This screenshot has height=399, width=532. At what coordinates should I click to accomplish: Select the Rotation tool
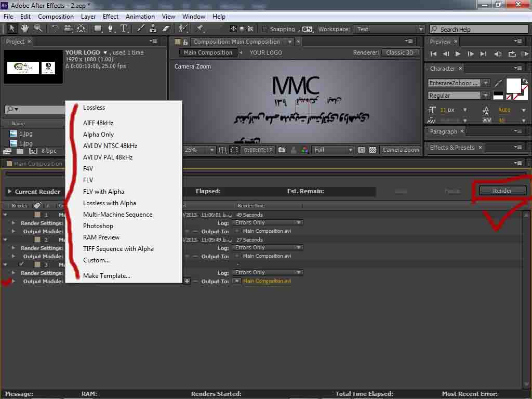[x=55, y=29]
